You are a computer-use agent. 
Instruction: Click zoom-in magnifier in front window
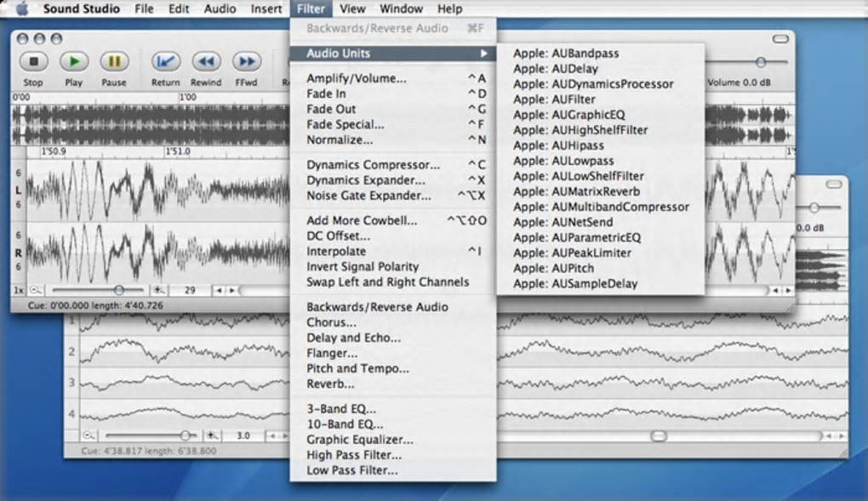157,289
